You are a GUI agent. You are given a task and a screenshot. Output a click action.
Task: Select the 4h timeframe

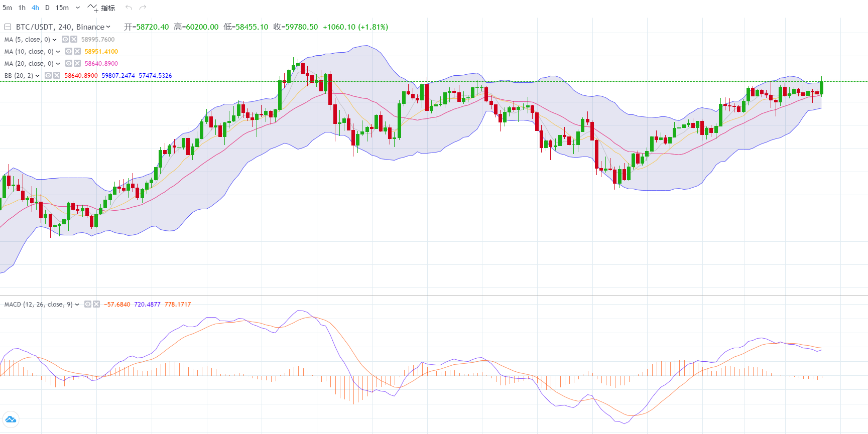click(35, 8)
